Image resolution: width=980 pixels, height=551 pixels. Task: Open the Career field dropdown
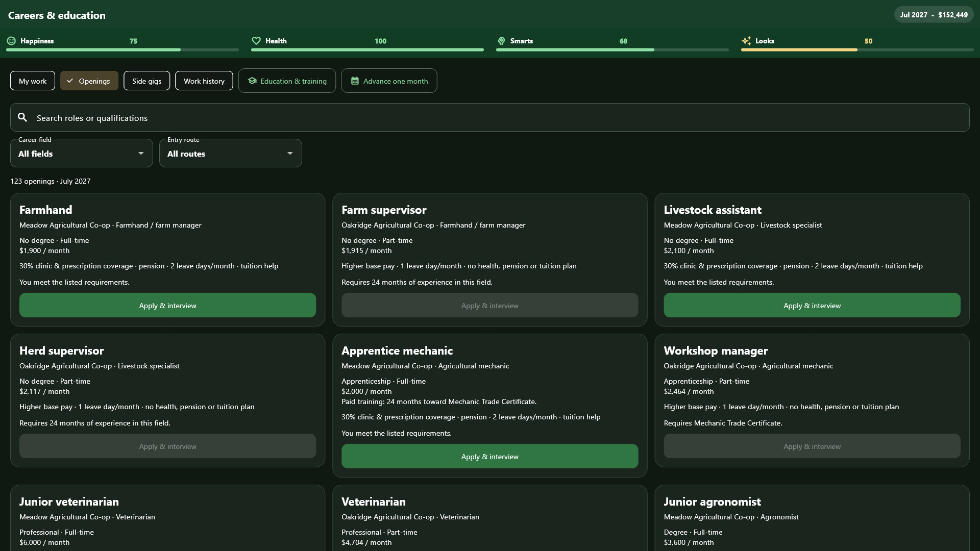tap(82, 153)
